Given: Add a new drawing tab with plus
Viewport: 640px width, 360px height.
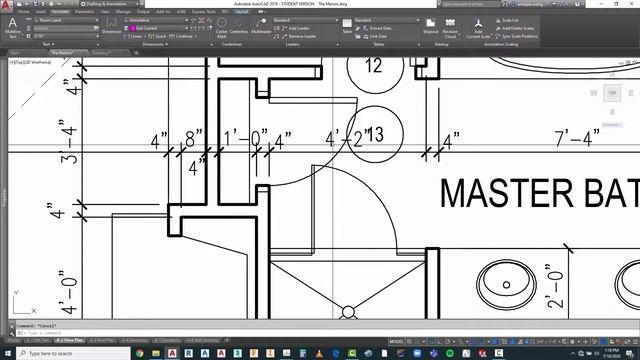Looking at the screenshot, I should pyautogui.click(x=136, y=53).
